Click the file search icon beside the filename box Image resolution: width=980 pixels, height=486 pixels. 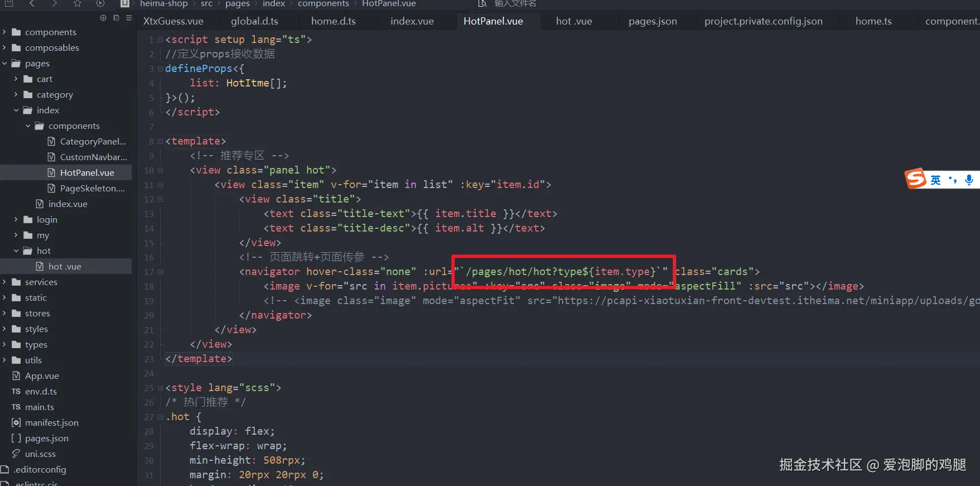482,3
